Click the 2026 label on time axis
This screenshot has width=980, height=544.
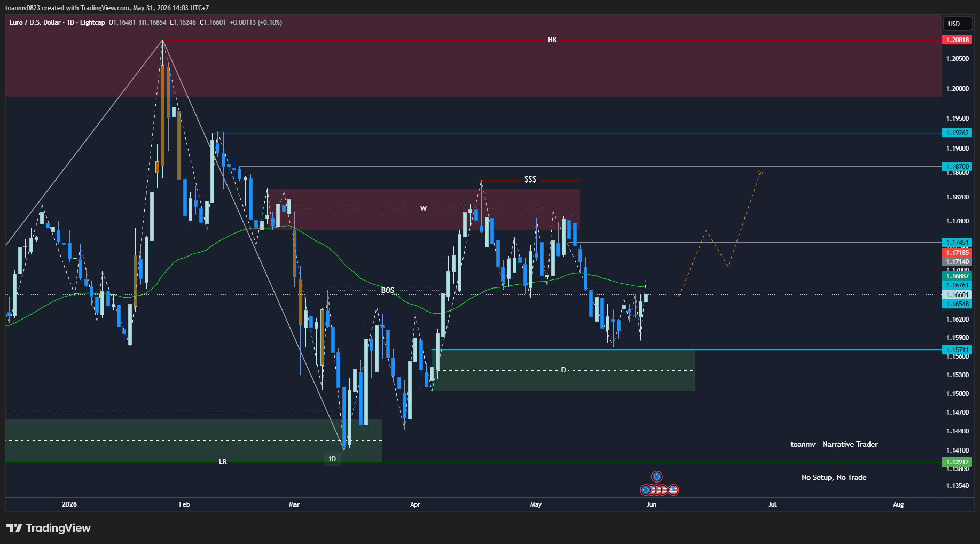[69, 504]
